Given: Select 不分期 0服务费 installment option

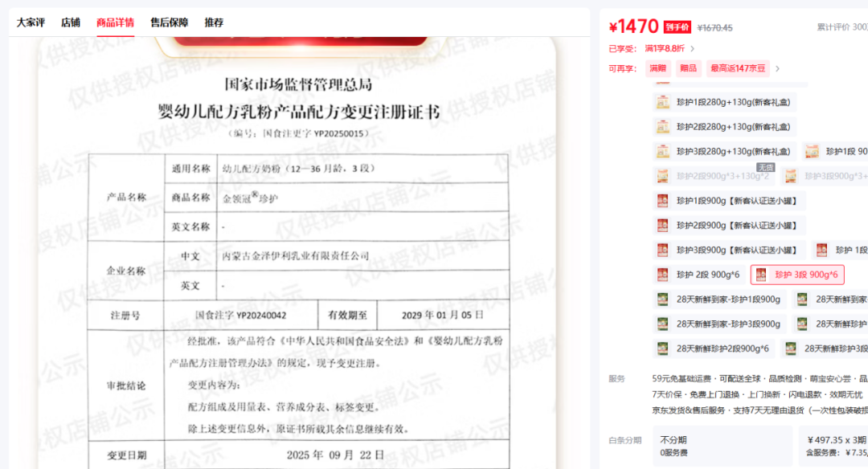Looking at the screenshot, I should pyautogui.click(x=723, y=446).
